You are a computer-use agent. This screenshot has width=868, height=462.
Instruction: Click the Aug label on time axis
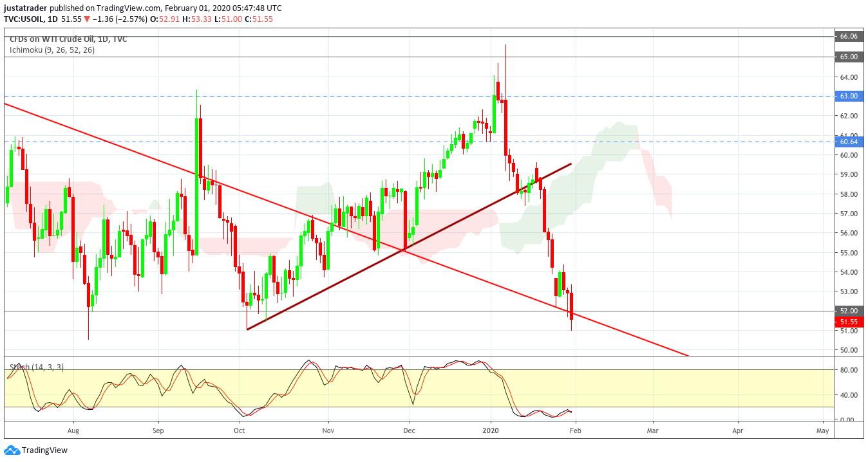click(73, 430)
